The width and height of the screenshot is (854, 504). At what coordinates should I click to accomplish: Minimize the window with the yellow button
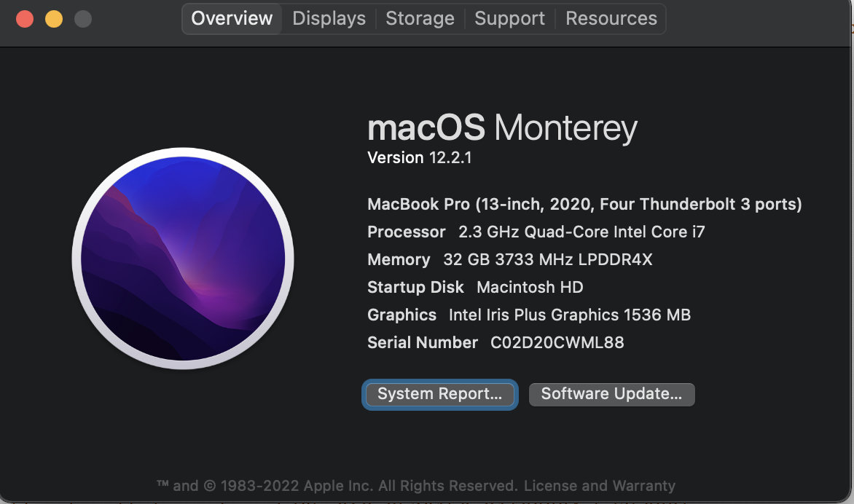tap(54, 18)
